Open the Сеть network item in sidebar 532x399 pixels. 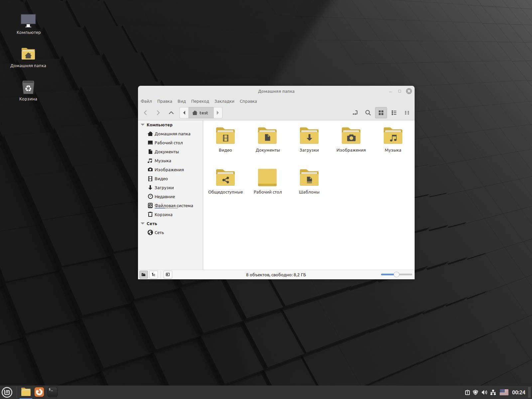click(x=170, y=232)
